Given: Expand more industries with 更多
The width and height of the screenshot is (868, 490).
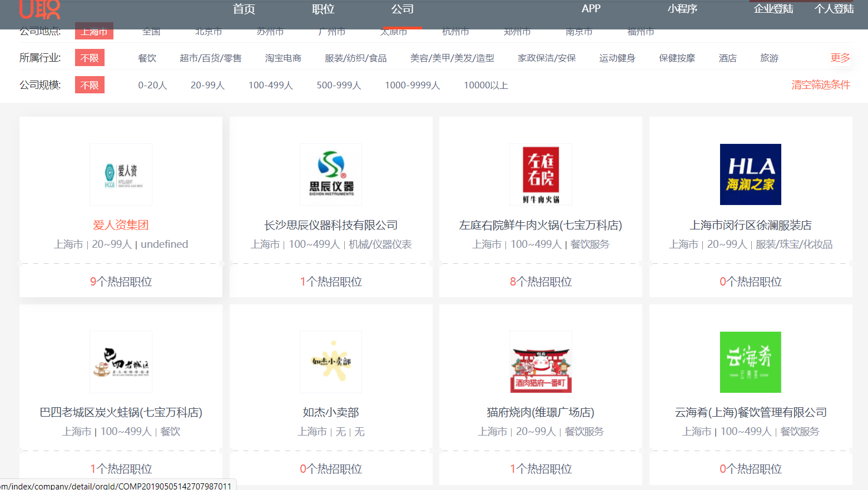Looking at the screenshot, I should click(840, 58).
